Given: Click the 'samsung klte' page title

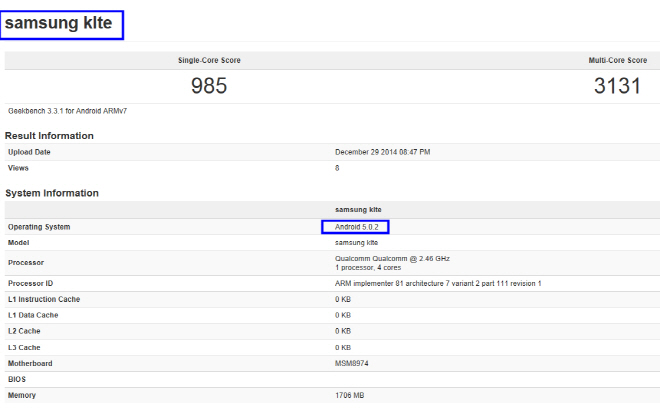Looking at the screenshot, I should coord(59,23).
